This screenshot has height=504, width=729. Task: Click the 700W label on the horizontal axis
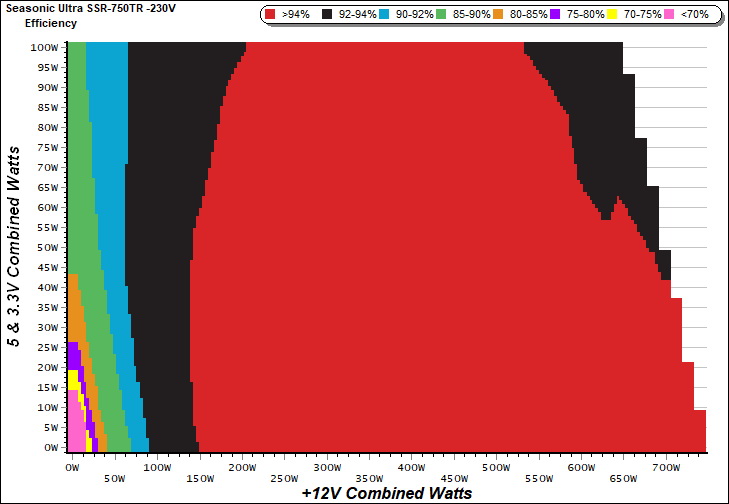(666, 467)
